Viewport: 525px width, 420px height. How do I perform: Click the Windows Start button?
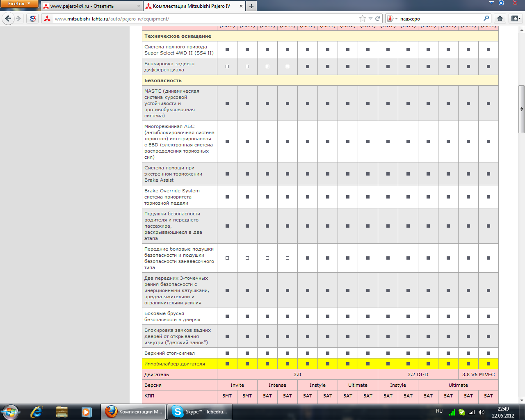11,411
